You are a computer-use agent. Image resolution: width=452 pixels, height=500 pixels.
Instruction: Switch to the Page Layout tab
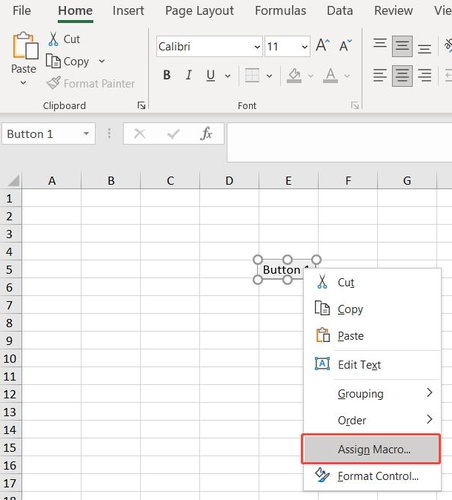[x=199, y=11]
